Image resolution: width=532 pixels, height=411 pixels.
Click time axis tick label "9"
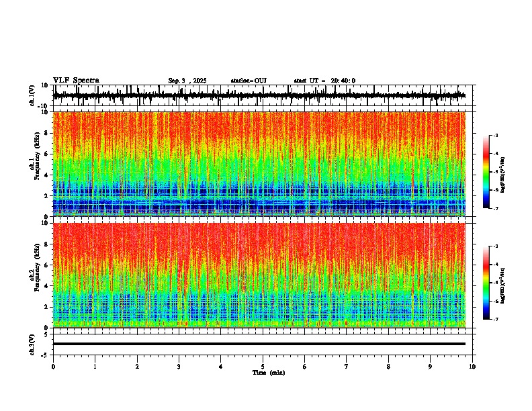click(430, 367)
